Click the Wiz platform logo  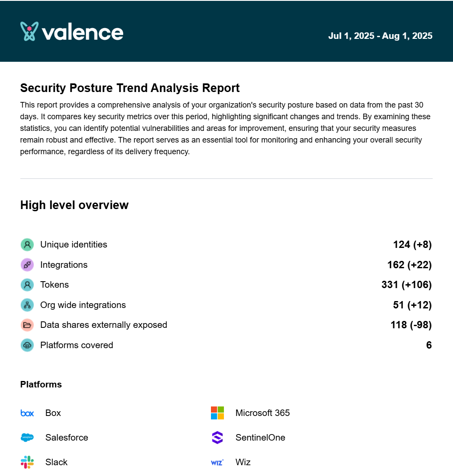217,462
